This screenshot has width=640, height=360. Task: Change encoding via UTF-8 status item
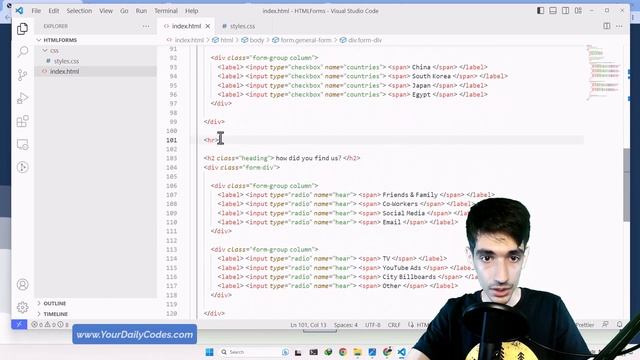click(x=373, y=325)
